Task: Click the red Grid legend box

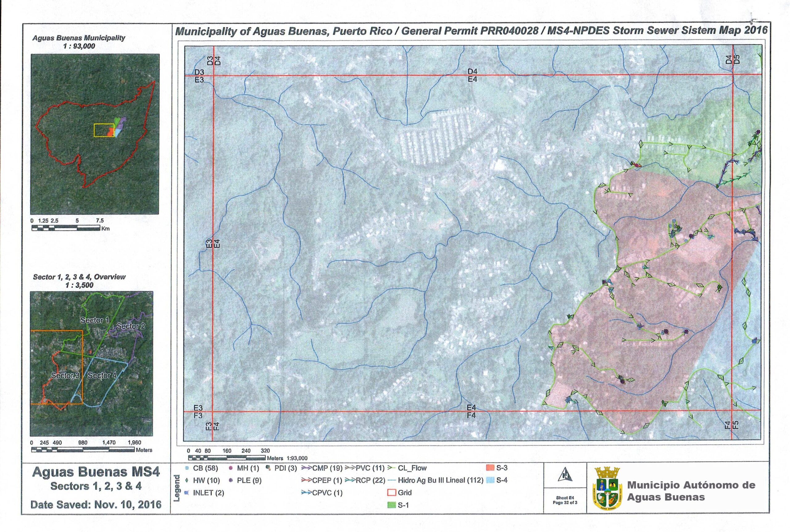Action: pyautogui.click(x=391, y=493)
